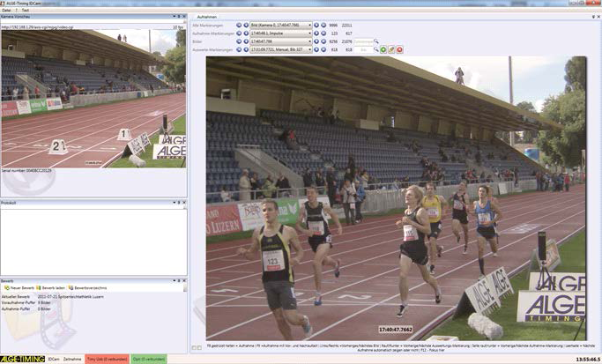
Task: Click the time input field in Bilder row
Action: 363,41
